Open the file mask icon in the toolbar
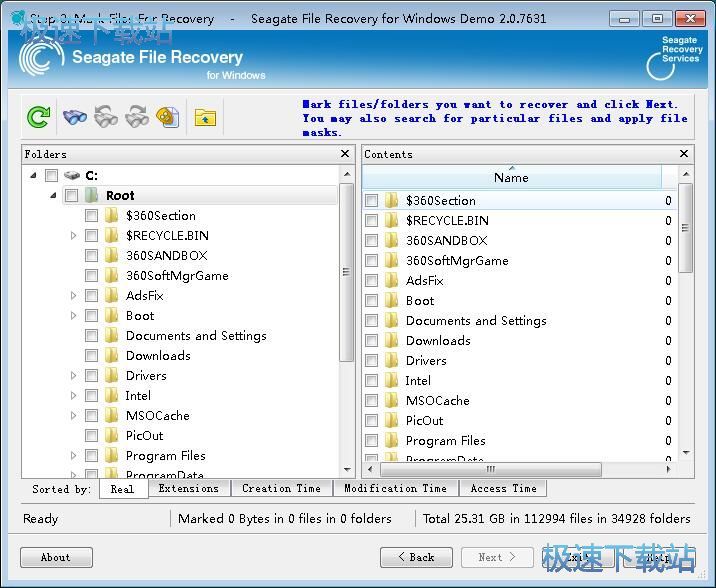 tap(168, 117)
